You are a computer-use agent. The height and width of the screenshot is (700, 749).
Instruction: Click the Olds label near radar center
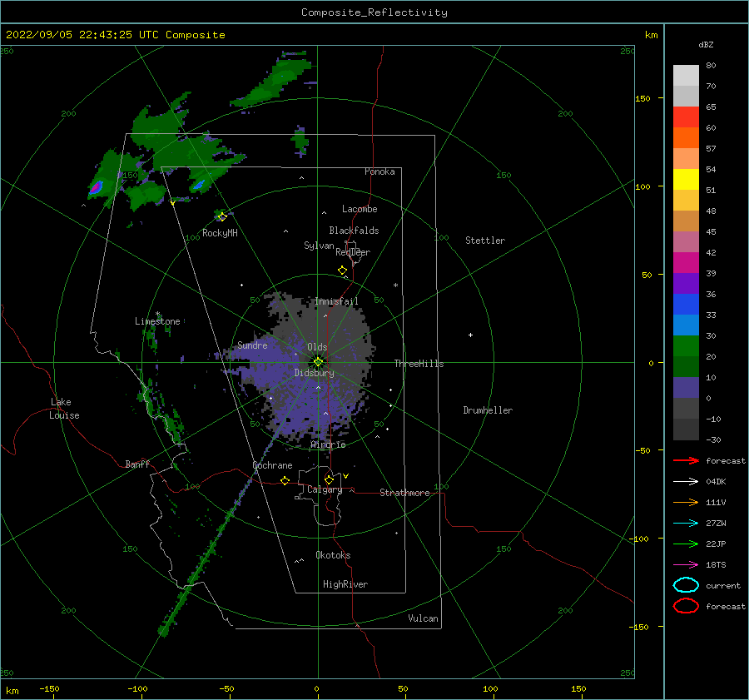[x=317, y=347]
